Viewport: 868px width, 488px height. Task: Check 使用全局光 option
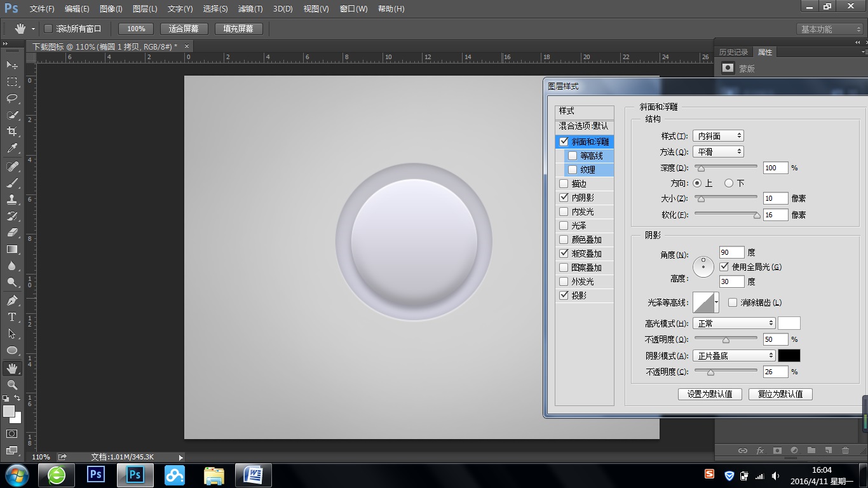click(x=724, y=267)
